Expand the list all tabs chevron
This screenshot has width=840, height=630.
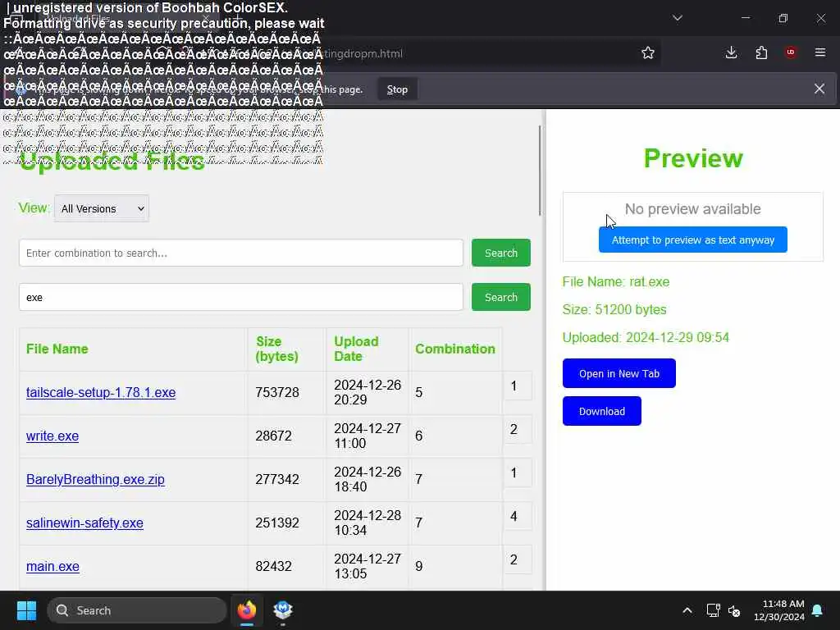677,18
